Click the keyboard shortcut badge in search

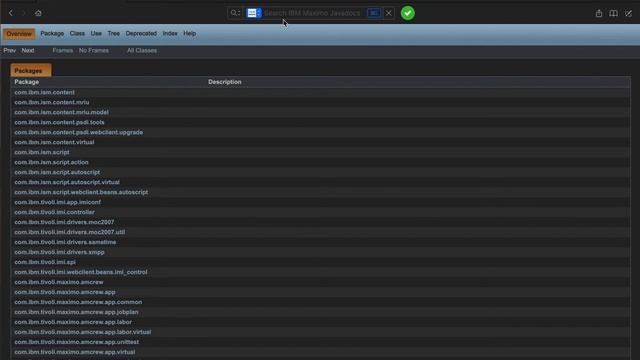tap(373, 13)
